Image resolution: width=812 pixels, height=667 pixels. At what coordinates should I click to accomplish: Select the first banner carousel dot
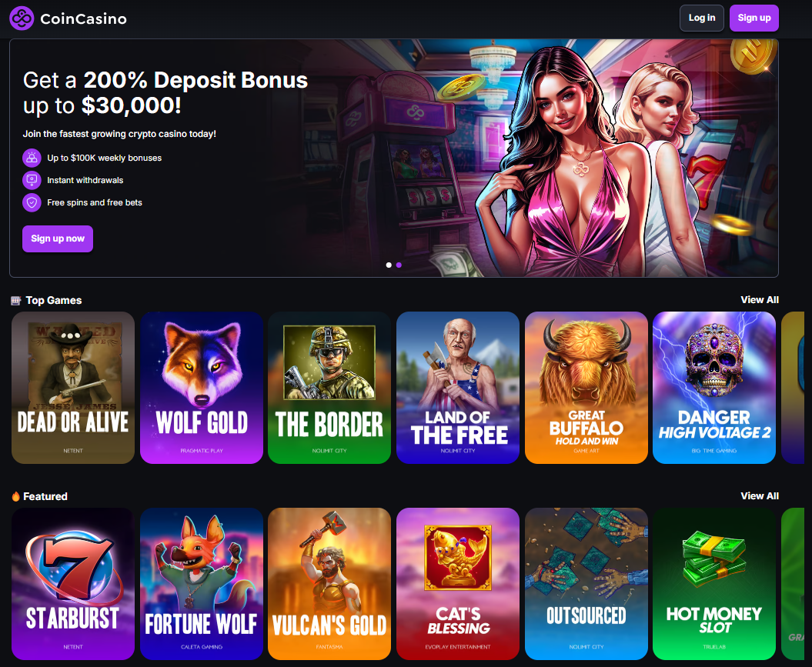click(389, 265)
